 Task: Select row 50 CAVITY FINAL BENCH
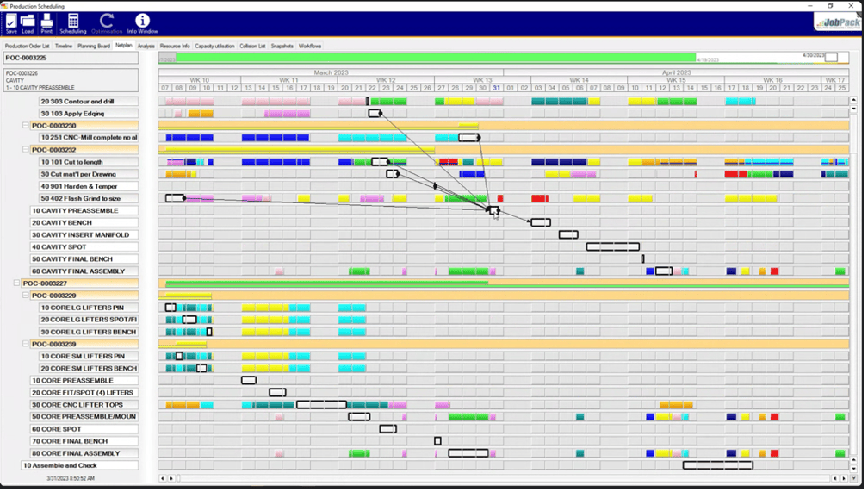tap(84, 260)
